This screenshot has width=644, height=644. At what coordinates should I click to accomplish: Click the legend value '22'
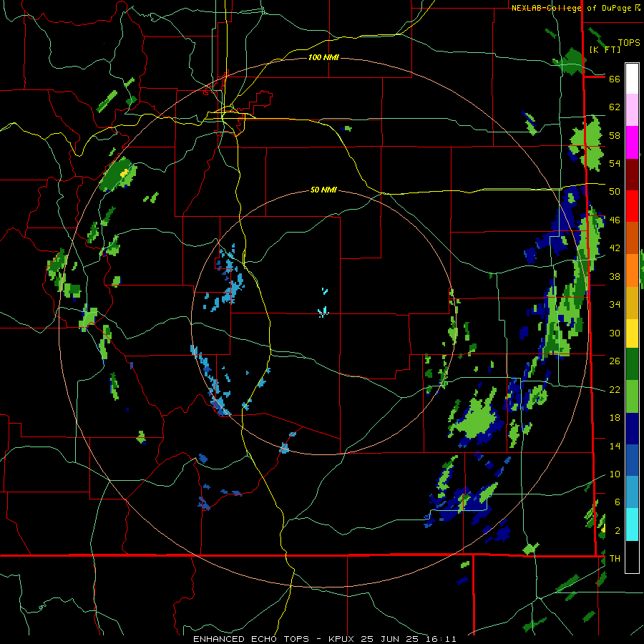pyautogui.click(x=615, y=389)
